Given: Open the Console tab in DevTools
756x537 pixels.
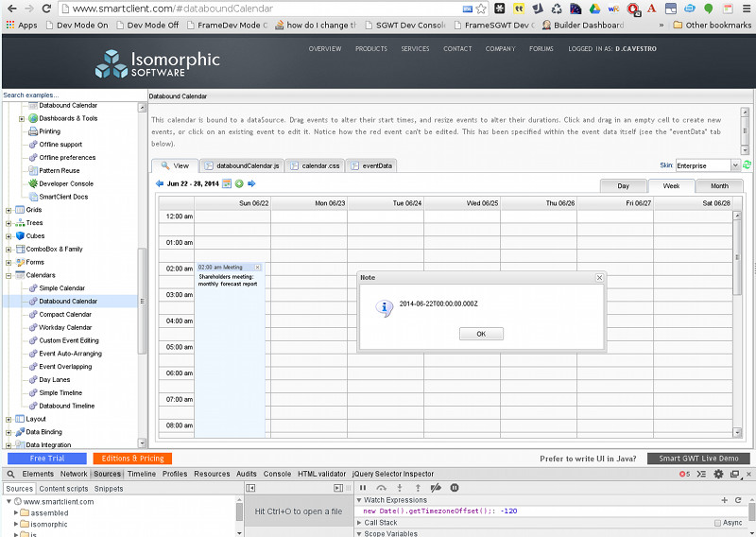Looking at the screenshot, I should (x=277, y=474).
